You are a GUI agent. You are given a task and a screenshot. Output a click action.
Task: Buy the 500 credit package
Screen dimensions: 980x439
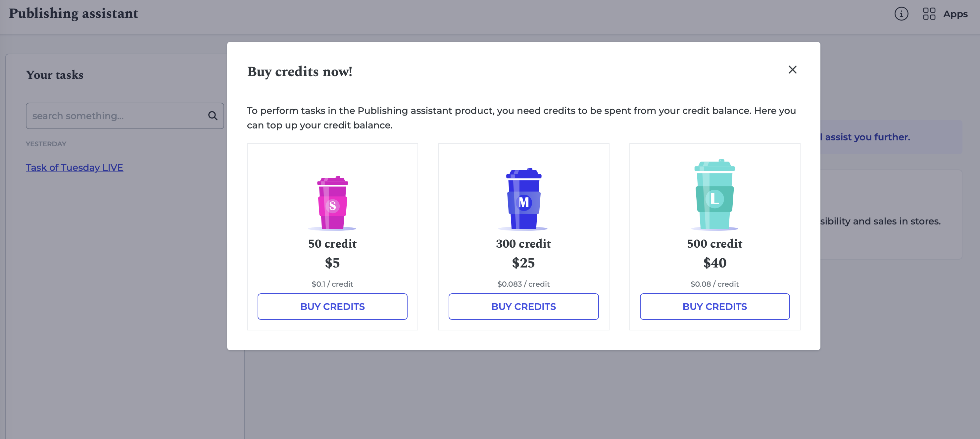click(715, 306)
